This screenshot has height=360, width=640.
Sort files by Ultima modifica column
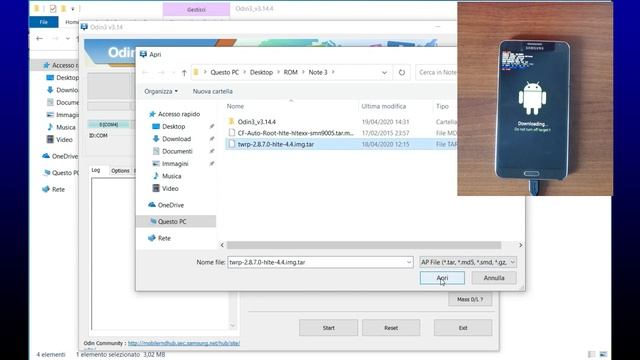point(384,106)
